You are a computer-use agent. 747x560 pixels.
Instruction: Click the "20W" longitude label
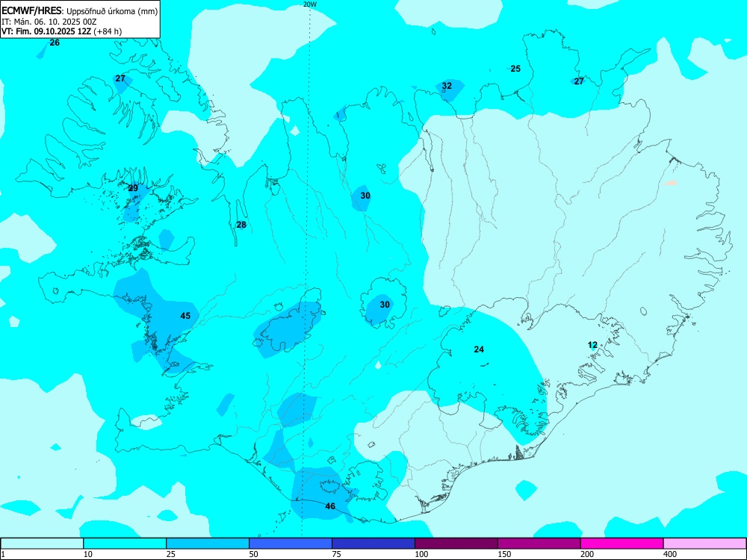(x=310, y=4)
